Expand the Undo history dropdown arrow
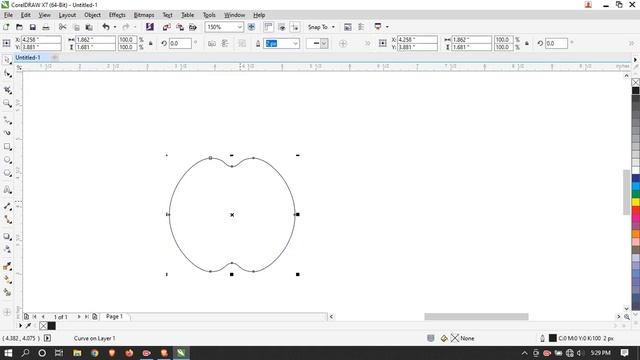The image size is (640, 360). click(115, 27)
